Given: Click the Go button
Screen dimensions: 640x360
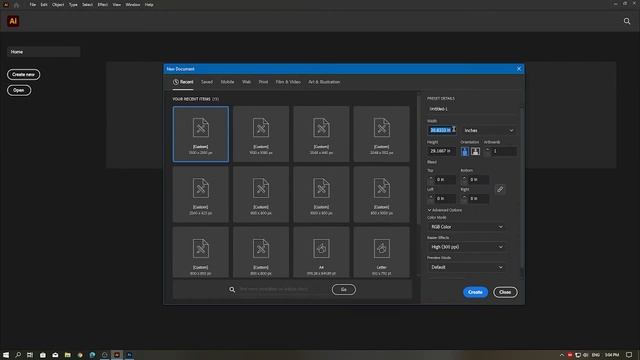Looking at the screenshot, I should 344,289.
